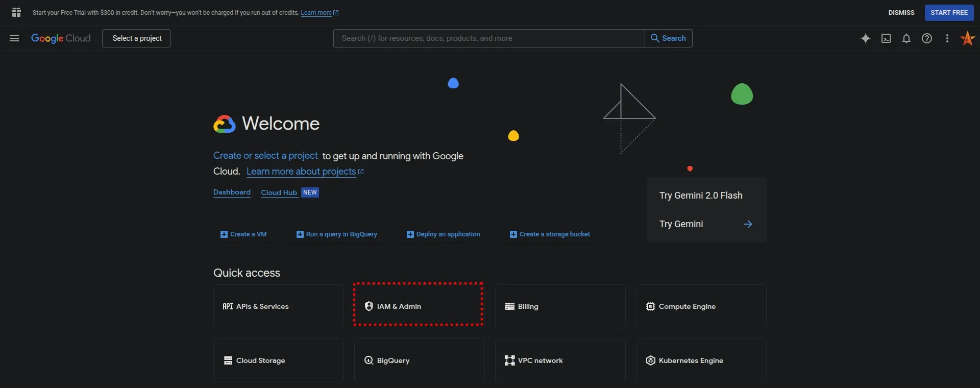Open the Cloud Storage card
This screenshot has height=388, width=980.
click(278, 360)
